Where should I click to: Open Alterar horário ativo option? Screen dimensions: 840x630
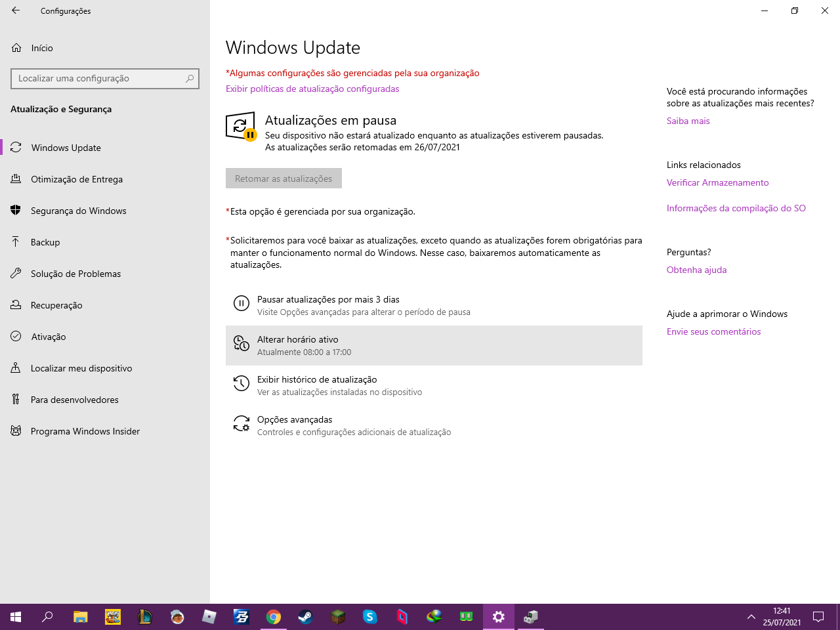(x=434, y=345)
